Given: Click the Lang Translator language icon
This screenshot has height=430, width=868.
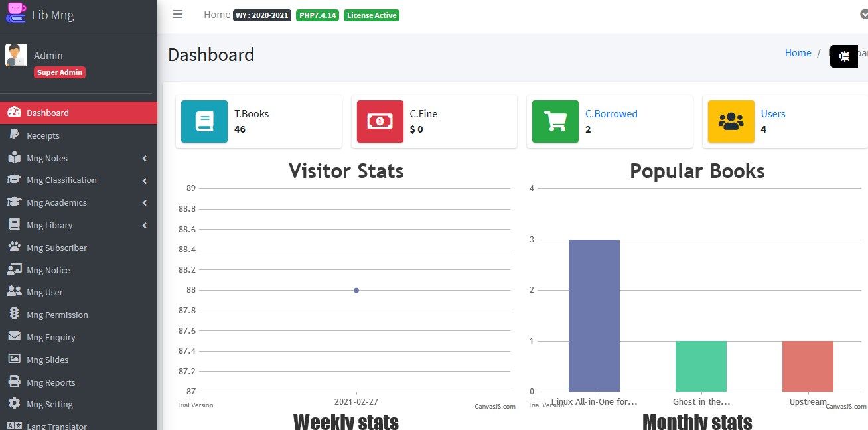Looking at the screenshot, I should point(14,426).
